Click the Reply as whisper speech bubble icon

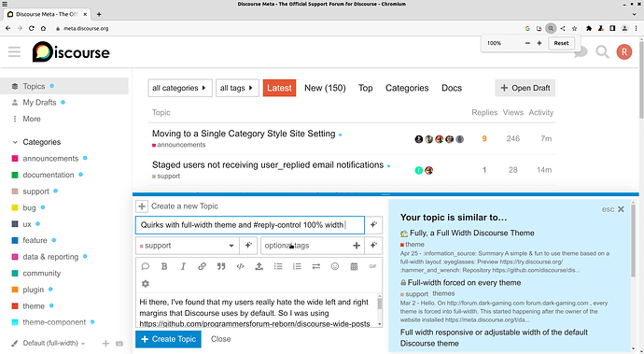click(x=145, y=266)
